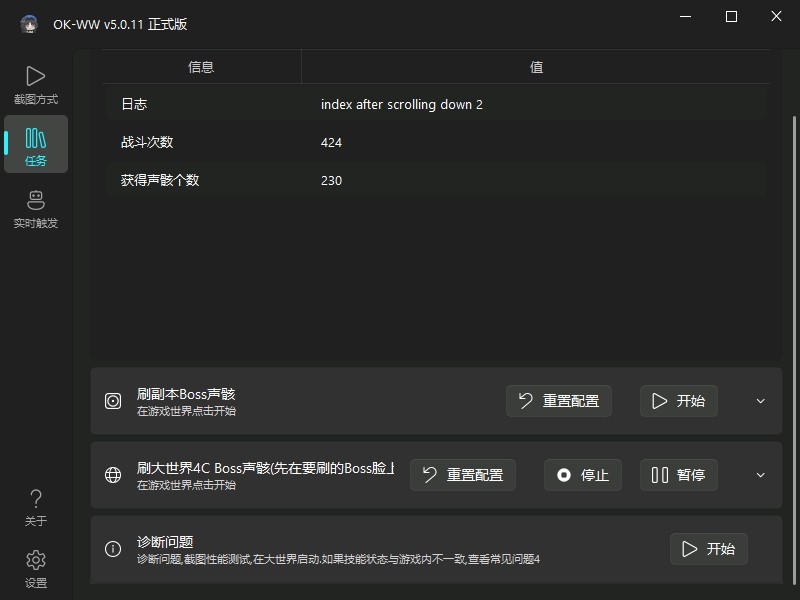Open the 关于 section in the sidebar

(36, 509)
